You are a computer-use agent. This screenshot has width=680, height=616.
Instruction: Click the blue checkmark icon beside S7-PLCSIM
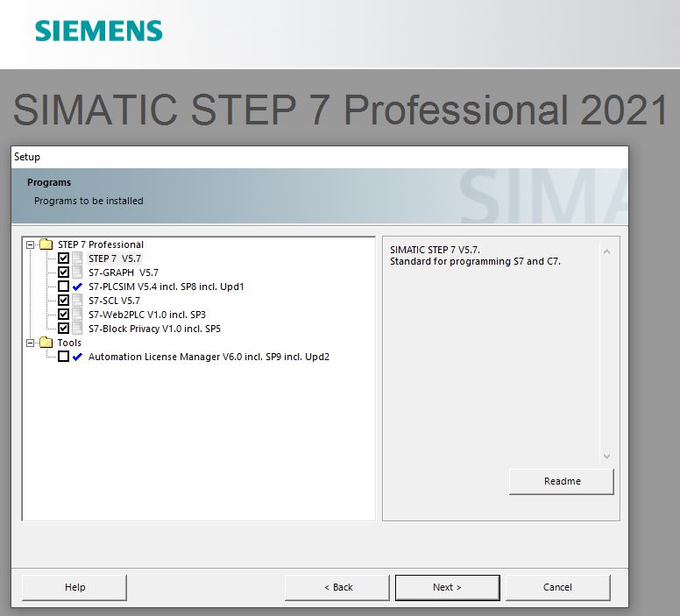pos(77,287)
